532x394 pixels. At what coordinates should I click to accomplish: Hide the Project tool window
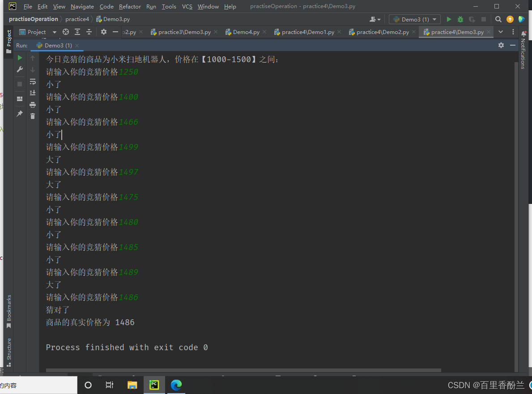click(115, 32)
